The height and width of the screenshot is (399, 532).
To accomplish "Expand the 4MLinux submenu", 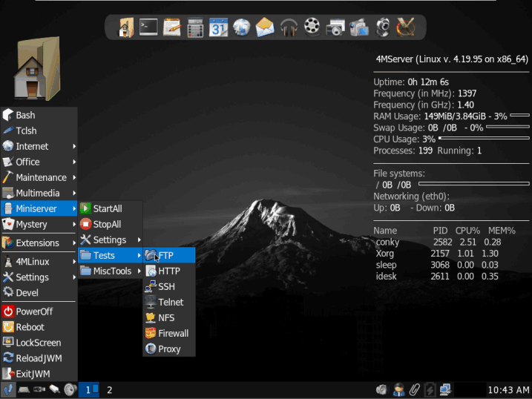I will [39, 262].
